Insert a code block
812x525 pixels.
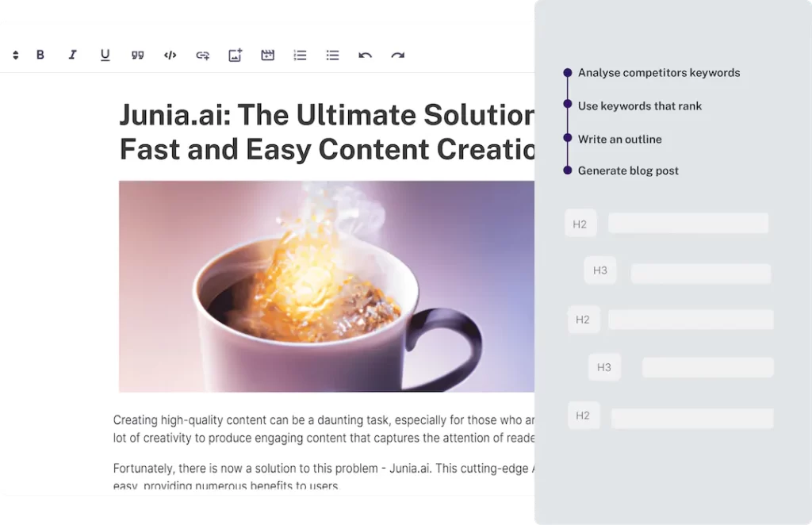(170, 55)
